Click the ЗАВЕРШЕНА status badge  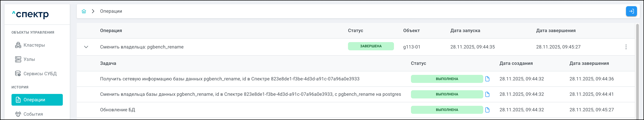[370, 46]
